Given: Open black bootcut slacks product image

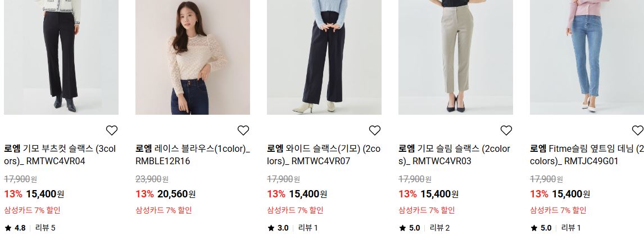Looking at the screenshot, I should click(61, 57).
